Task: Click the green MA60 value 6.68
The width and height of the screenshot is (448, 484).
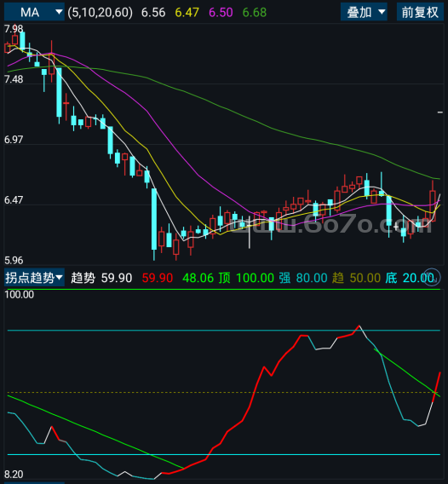Action: tap(255, 13)
